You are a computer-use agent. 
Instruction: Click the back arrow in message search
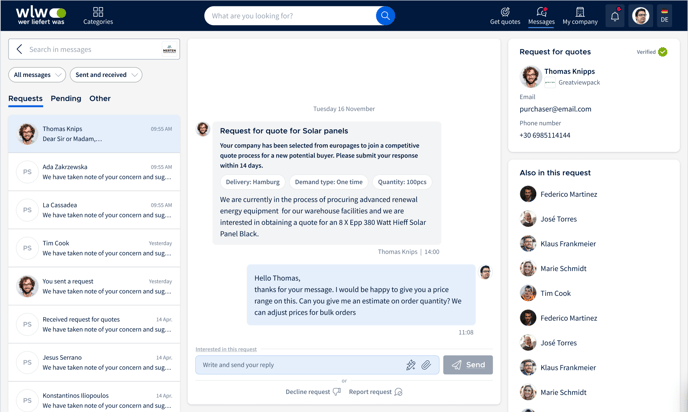[x=19, y=49]
